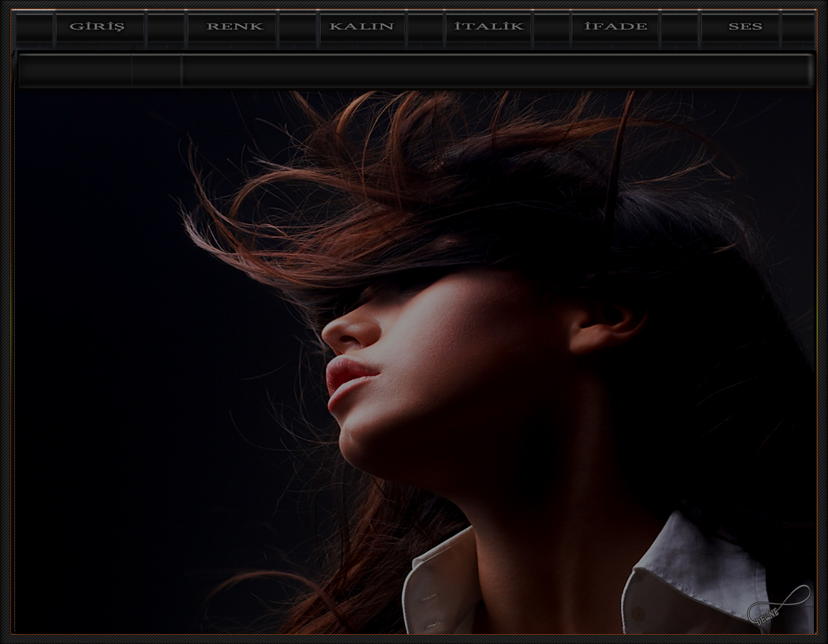Click the blank tile left of GİRİŞ
828x644 pixels.
tap(34, 27)
